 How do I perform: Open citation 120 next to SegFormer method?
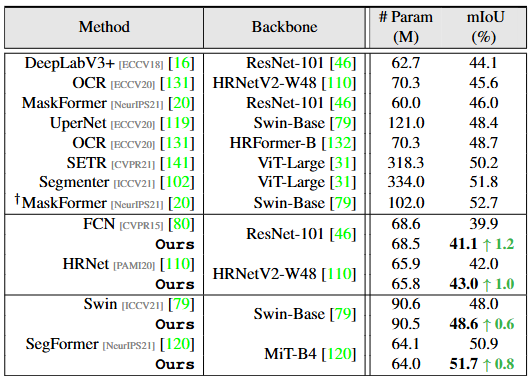tap(177, 344)
